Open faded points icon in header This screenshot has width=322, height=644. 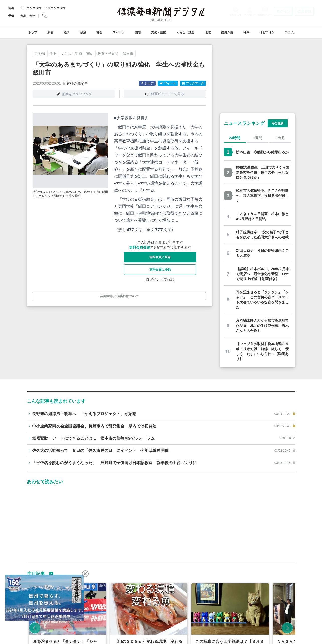click(x=236, y=11)
